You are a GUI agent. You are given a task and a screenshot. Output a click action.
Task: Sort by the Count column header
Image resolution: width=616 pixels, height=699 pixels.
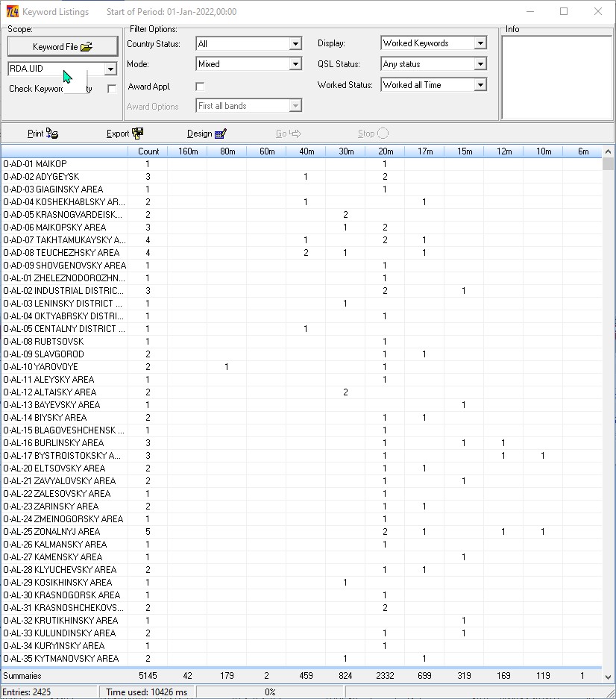pyautogui.click(x=148, y=151)
